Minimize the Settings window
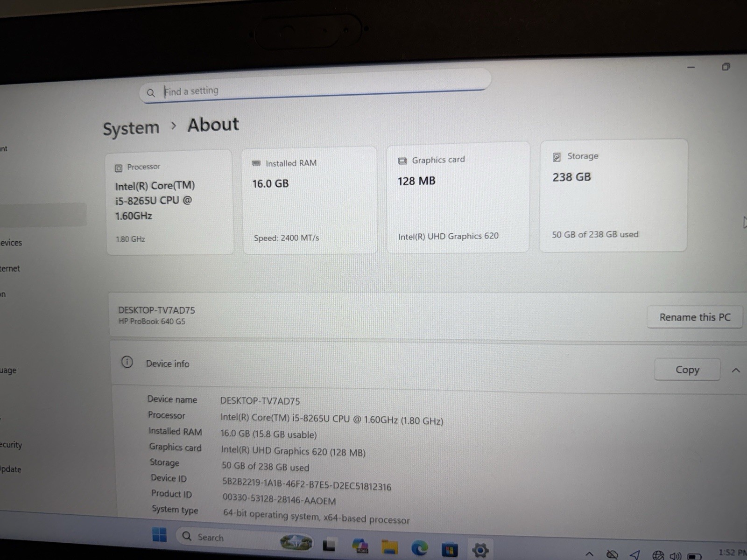Image resolution: width=747 pixels, height=560 pixels. (691, 68)
